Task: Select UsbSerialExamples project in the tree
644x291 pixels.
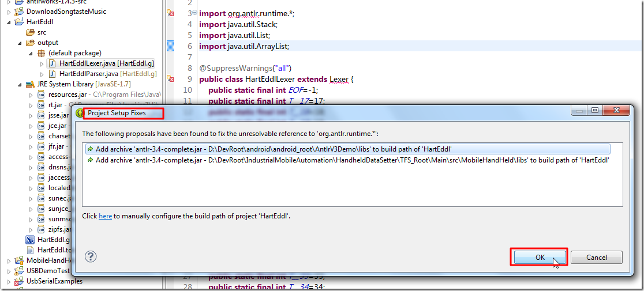Action: 54,281
